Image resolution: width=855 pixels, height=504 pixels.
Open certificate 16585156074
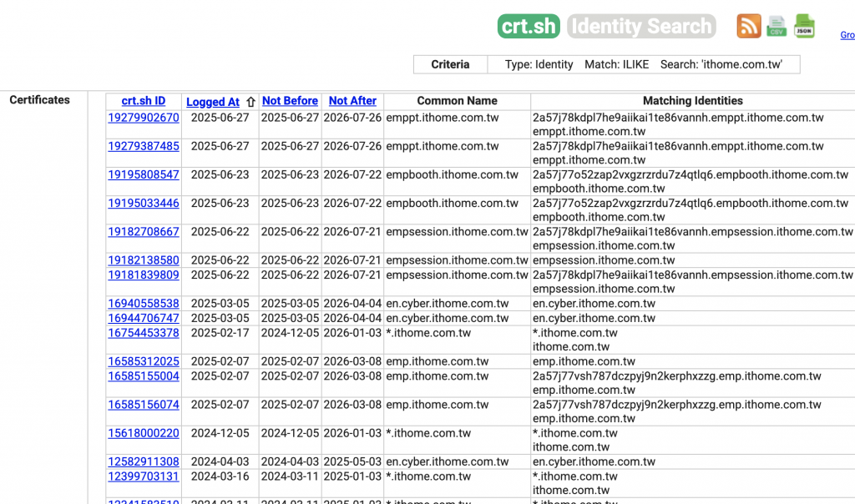144,405
